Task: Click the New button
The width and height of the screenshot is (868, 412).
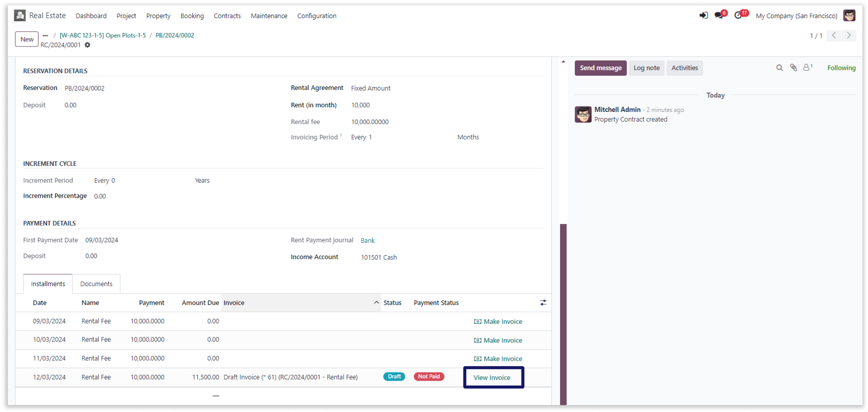Action: pos(27,39)
